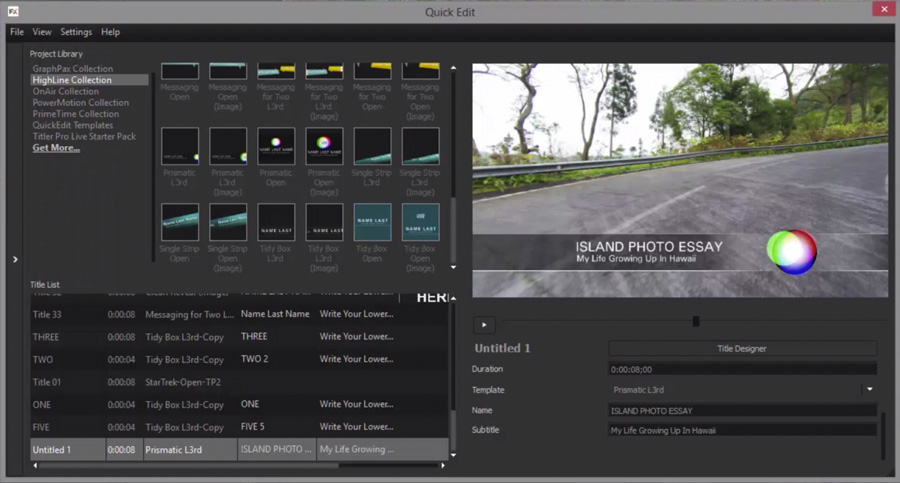The image size is (900, 483).
Task: Select Titler Pro Live Starter Pack
Action: [84, 136]
